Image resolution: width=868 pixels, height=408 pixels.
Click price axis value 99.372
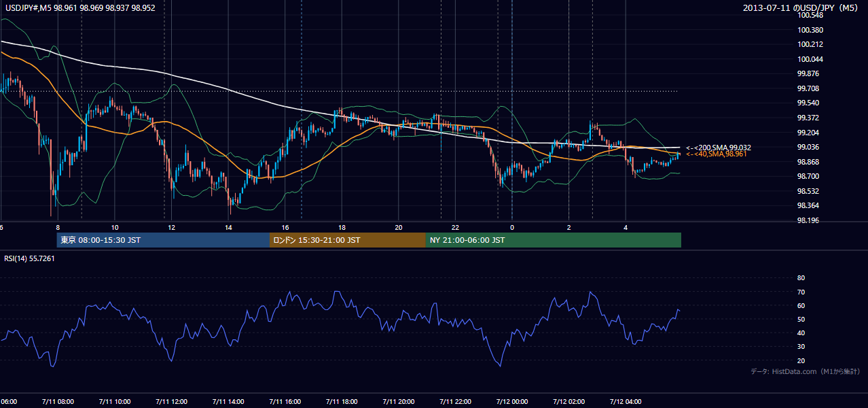[808, 118]
